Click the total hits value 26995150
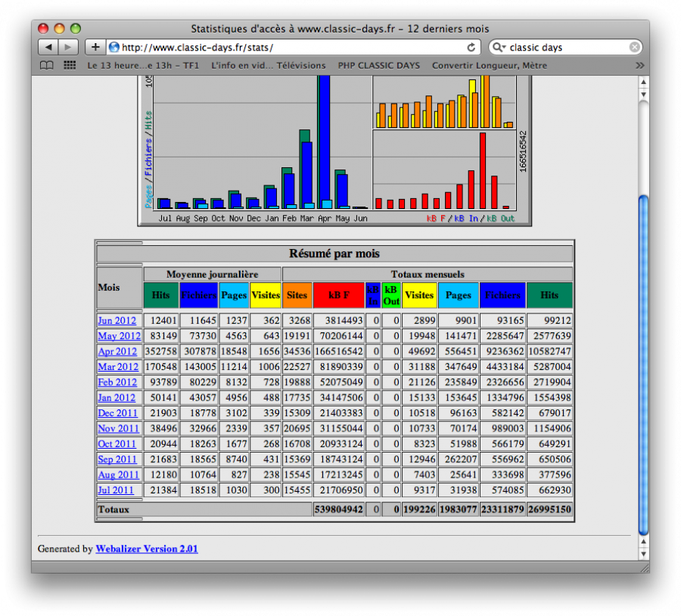The image size is (681, 616). pos(549,509)
